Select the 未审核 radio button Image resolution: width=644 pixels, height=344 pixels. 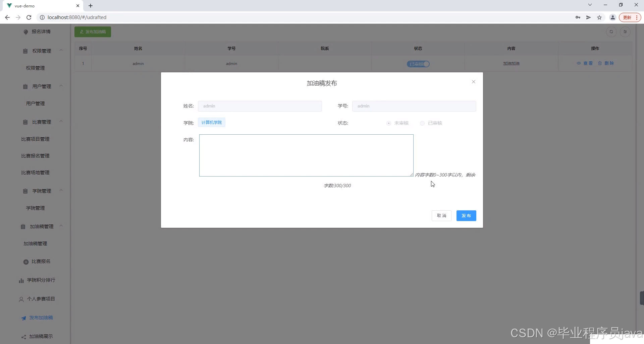tap(388, 123)
